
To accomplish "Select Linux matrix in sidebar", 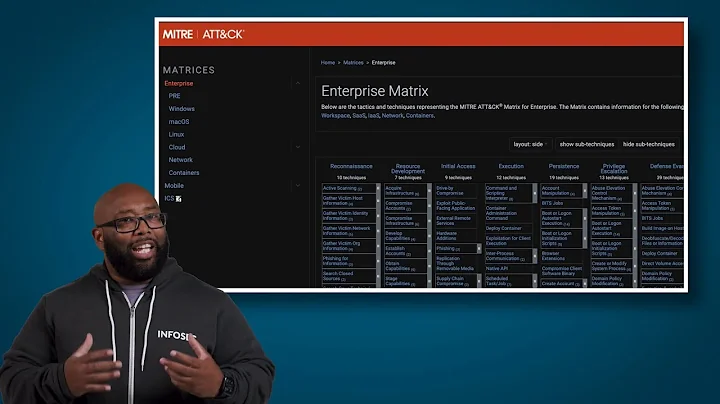I will click(x=176, y=135).
